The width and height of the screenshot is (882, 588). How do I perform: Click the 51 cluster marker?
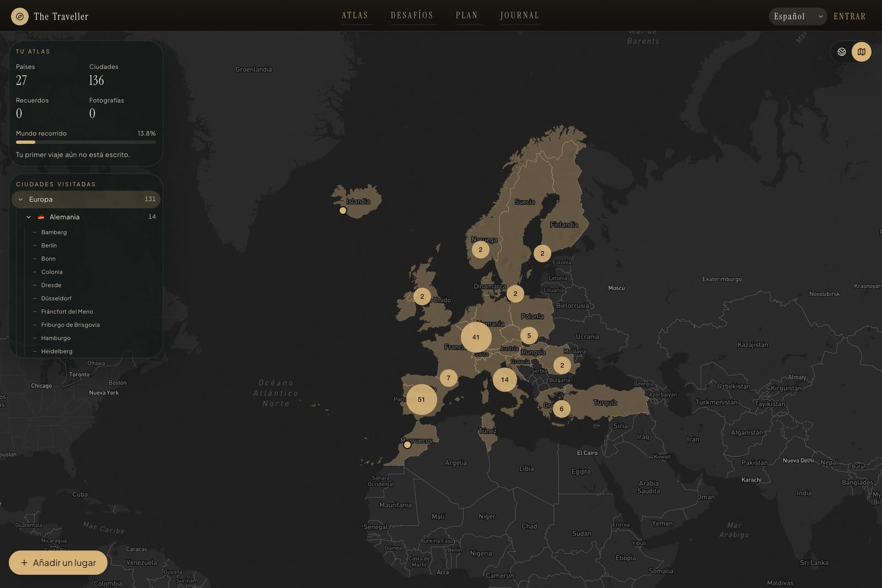click(x=421, y=400)
